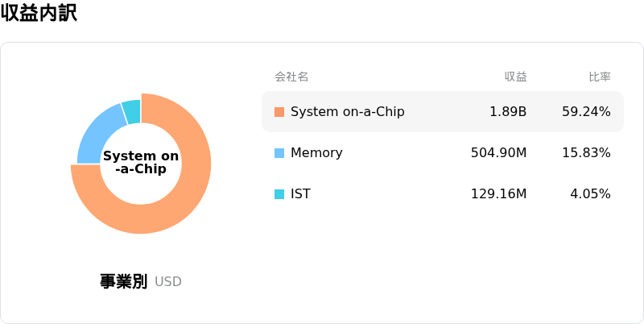Click the 1.89B revenue value
The image size is (644, 324).
click(x=508, y=112)
